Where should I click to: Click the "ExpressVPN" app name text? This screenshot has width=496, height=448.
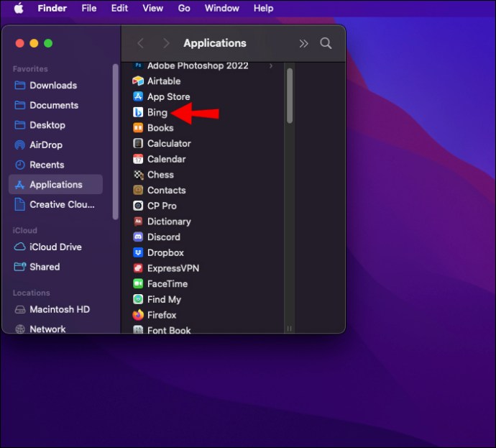pyautogui.click(x=173, y=269)
